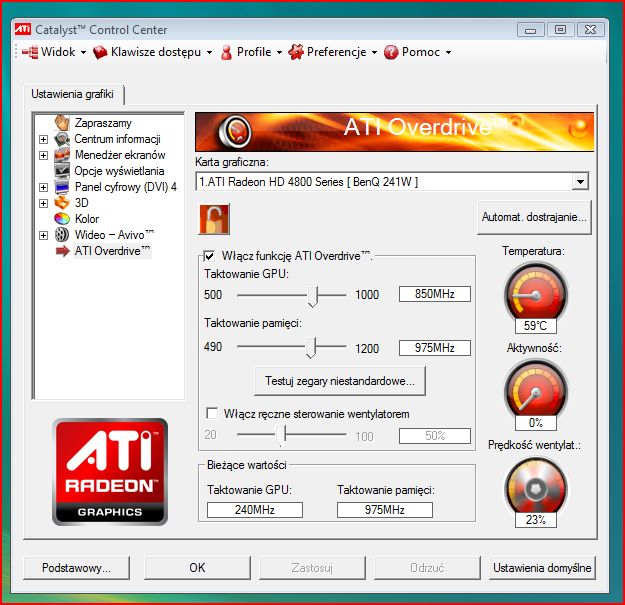Enable manual fan control checkbox
The width and height of the screenshot is (625, 605).
[212, 413]
